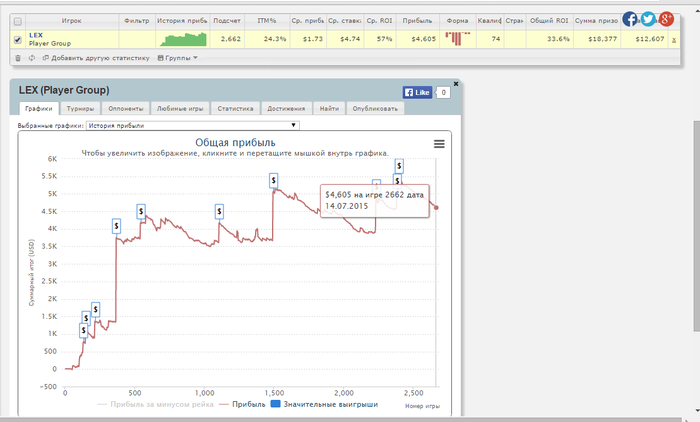Click the Фильтр column header

137,21
